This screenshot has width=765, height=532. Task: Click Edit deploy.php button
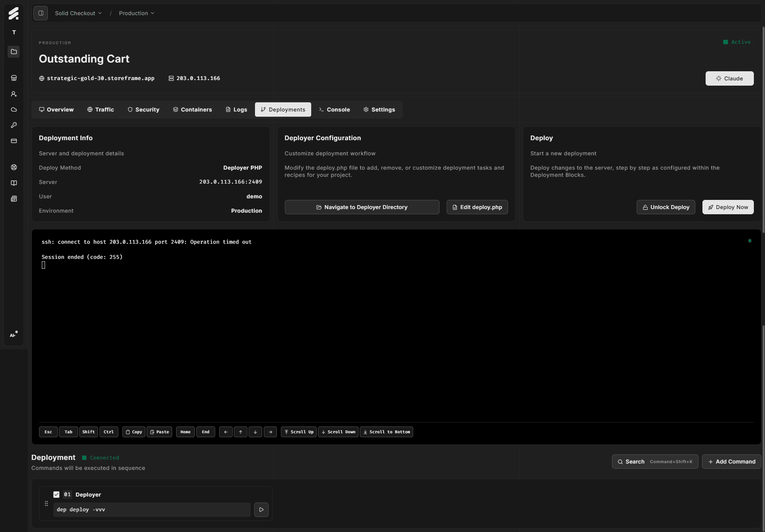coord(477,207)
